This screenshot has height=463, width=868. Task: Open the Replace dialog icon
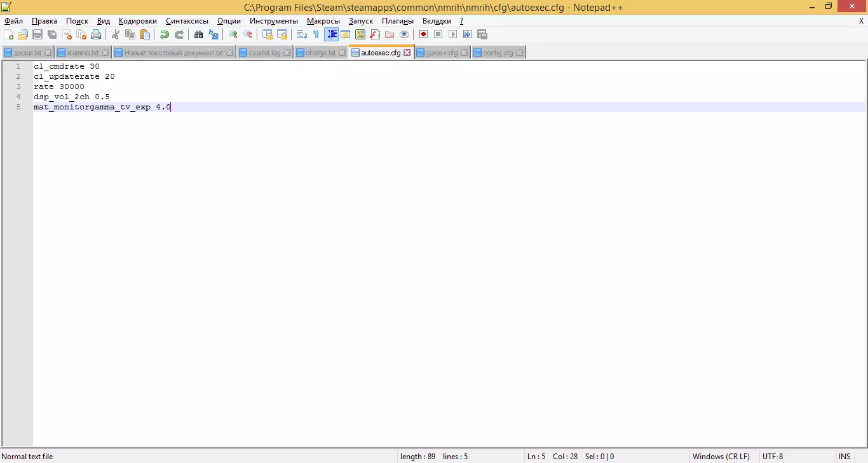tap(214, 34)
